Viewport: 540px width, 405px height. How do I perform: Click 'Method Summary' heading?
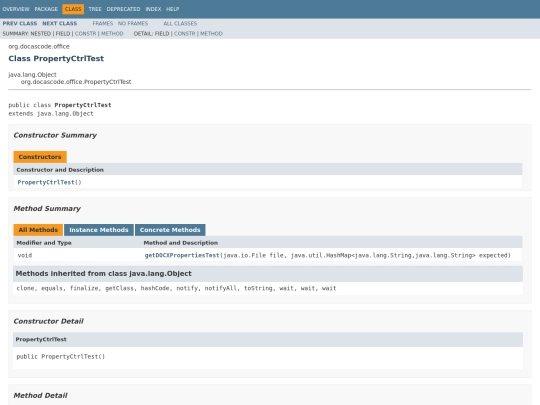[x=47, y=208]
